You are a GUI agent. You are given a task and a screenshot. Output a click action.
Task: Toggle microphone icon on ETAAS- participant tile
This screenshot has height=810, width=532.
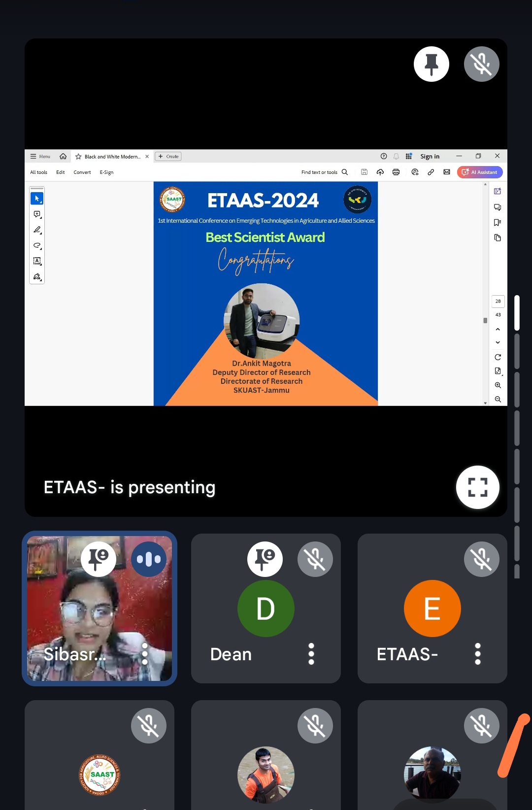click(481, 559)
